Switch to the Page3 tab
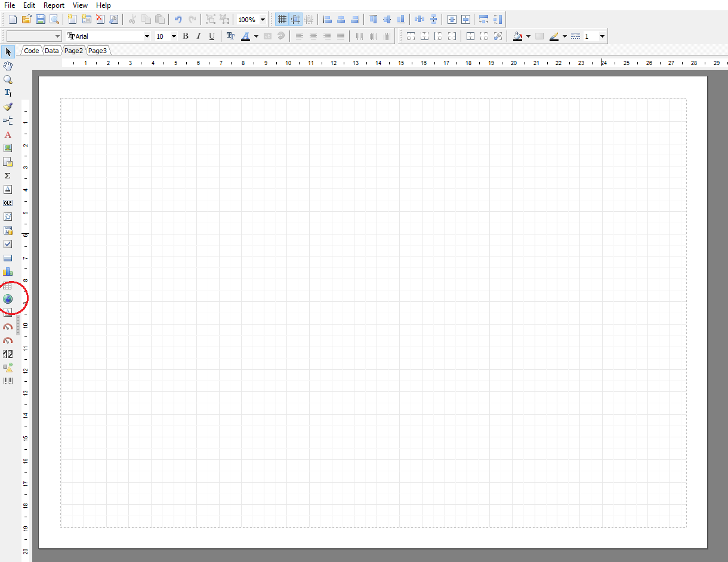 coord(97,51)
